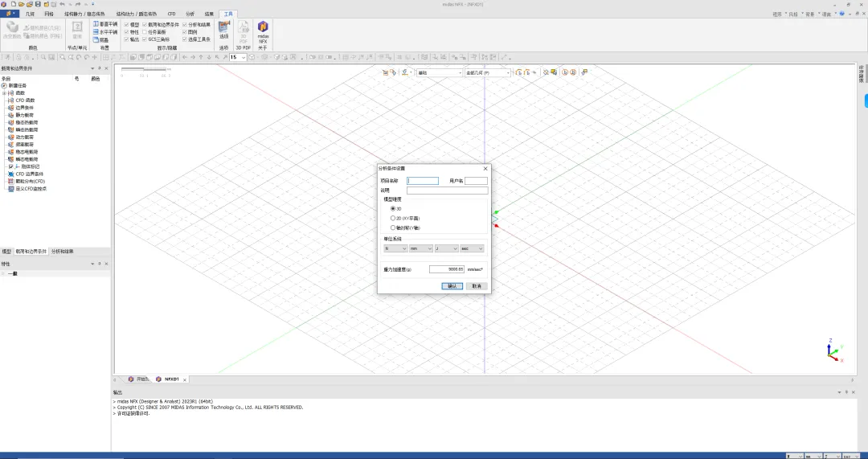Open the 几何 ribbon tab

(30, 14)
